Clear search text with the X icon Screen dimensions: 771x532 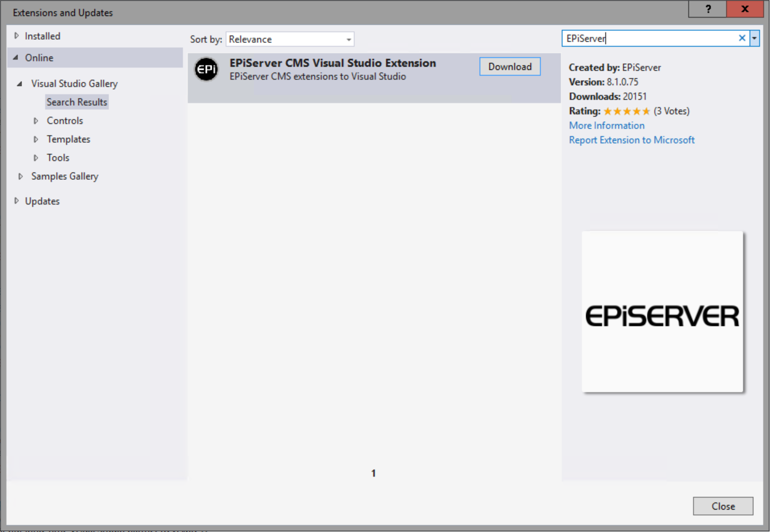coord(741,38)
